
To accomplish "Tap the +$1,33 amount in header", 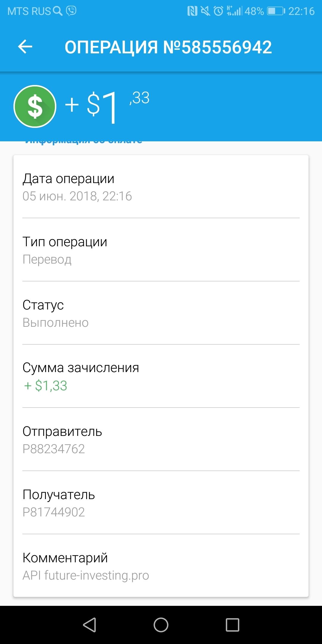I will coord(107,106).
